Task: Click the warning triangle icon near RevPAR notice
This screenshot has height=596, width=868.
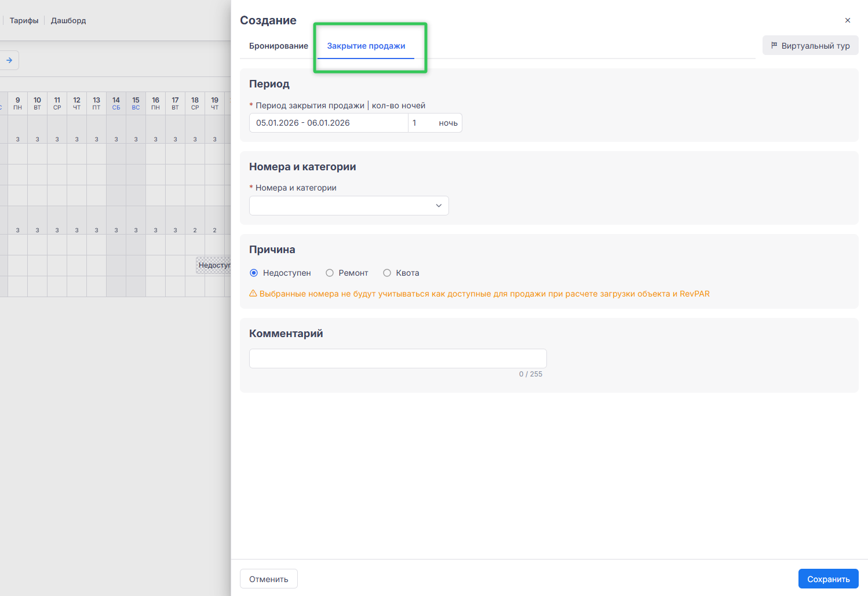Action: click(x=253, y=294)
